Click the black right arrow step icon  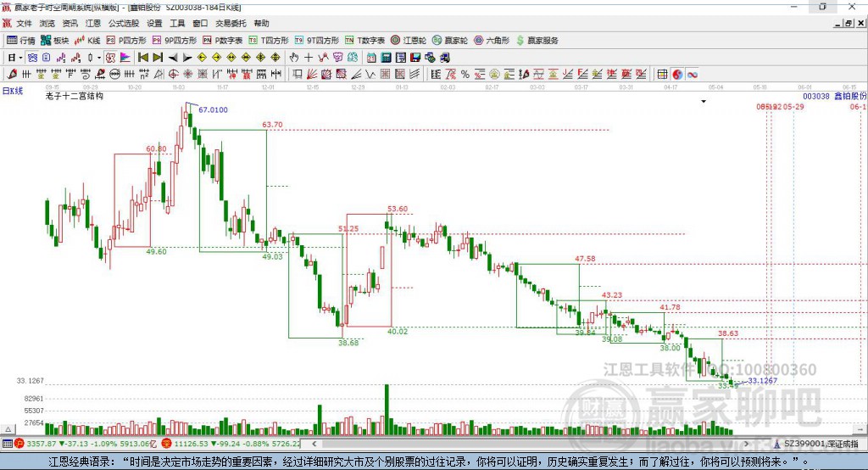click(187, 58)
